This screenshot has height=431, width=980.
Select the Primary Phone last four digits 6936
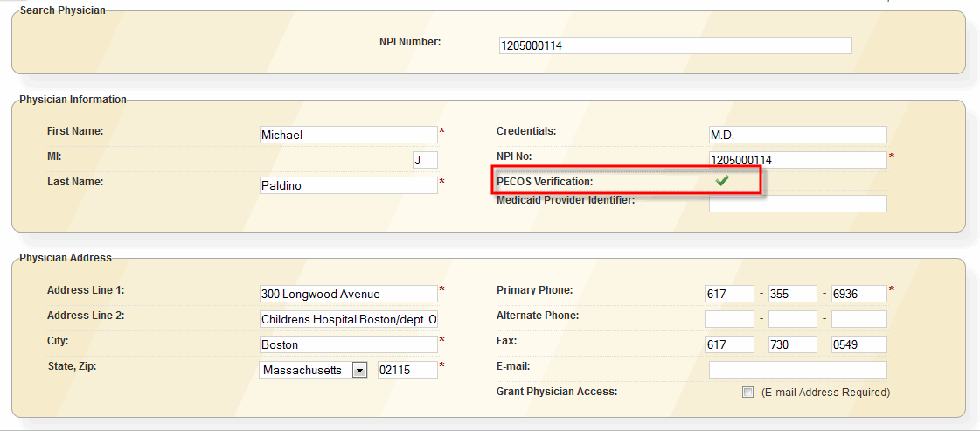point(859,294)
